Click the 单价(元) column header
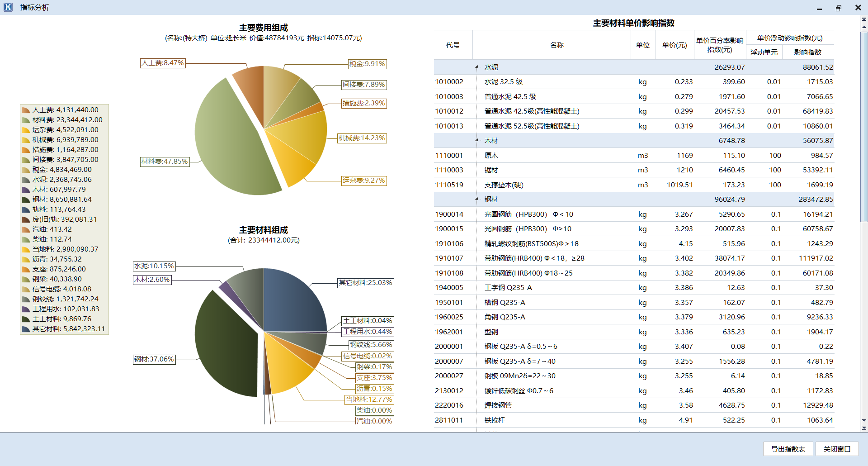The image size is (868, 466). 675,45
